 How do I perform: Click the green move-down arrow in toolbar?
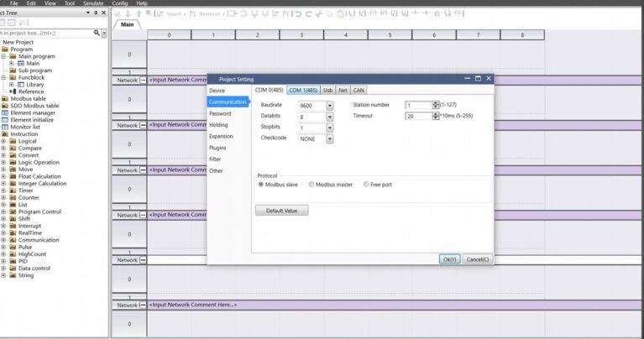pyautogui.click(x=128, y=14)
